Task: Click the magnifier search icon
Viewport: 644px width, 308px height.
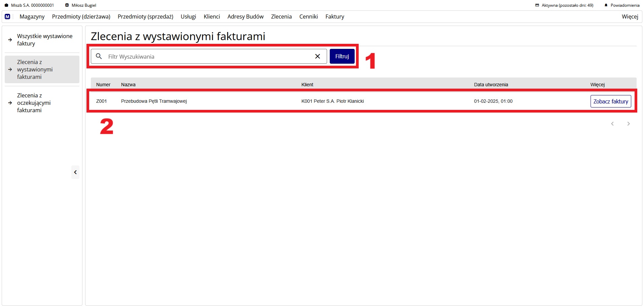Action: 99,56
